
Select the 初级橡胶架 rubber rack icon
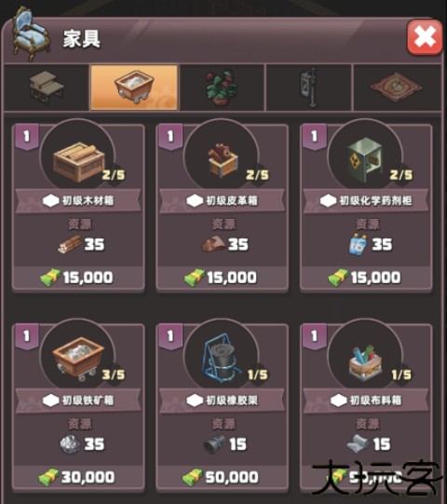[x=221, y=358]
